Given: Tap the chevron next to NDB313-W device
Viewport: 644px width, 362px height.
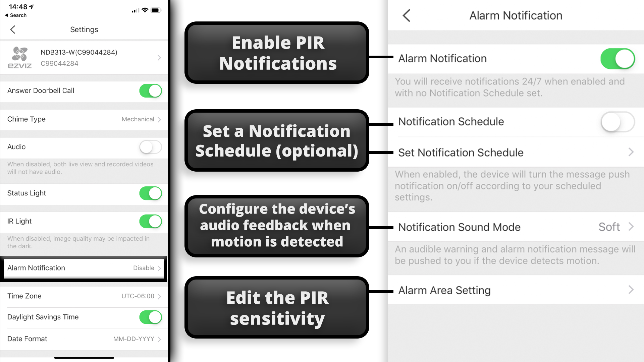Looking at the screenshot, I should [159, 57].
